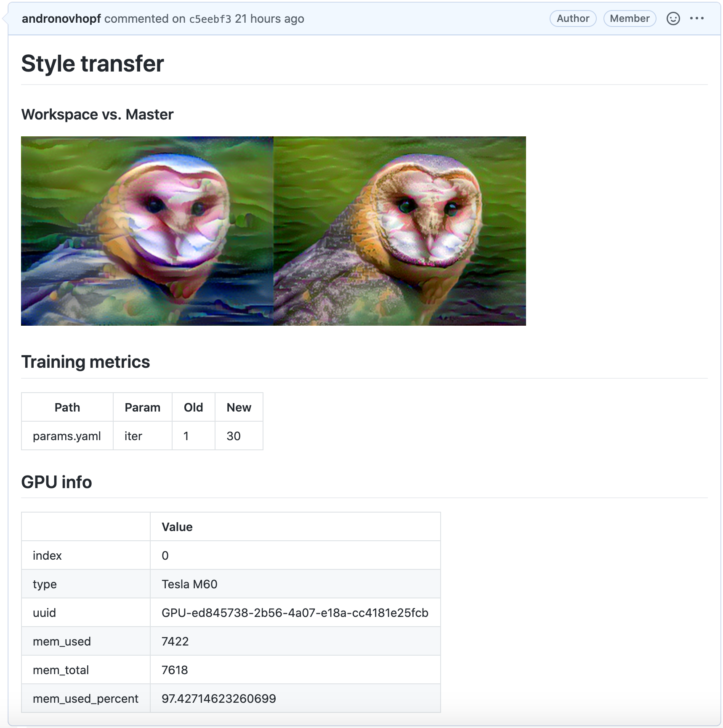
Task: Click the Author badge
Action: pos(573,19)
